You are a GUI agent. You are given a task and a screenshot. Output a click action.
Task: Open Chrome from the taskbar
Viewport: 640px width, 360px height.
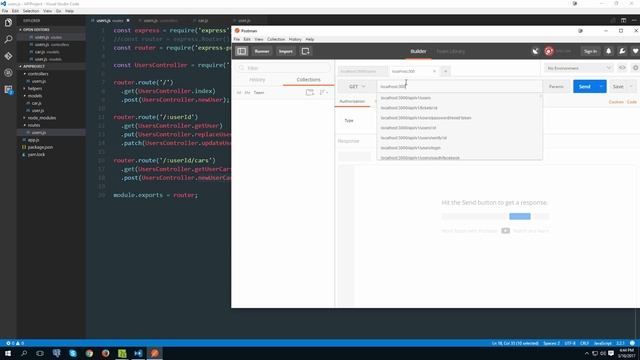89,353
